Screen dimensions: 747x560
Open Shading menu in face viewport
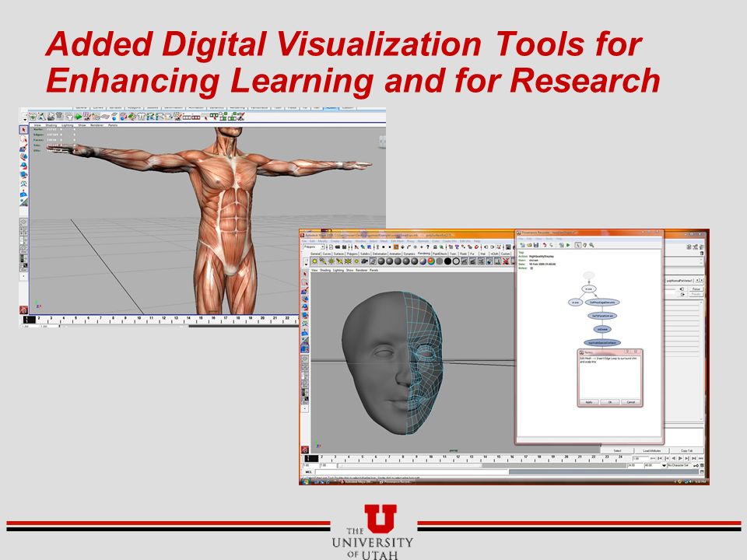pos(325,270)
